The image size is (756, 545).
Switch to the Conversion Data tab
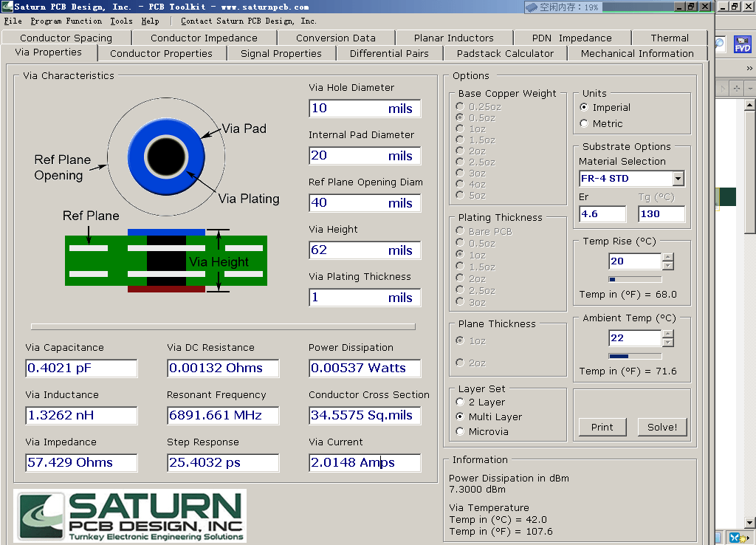pos(336,38)
